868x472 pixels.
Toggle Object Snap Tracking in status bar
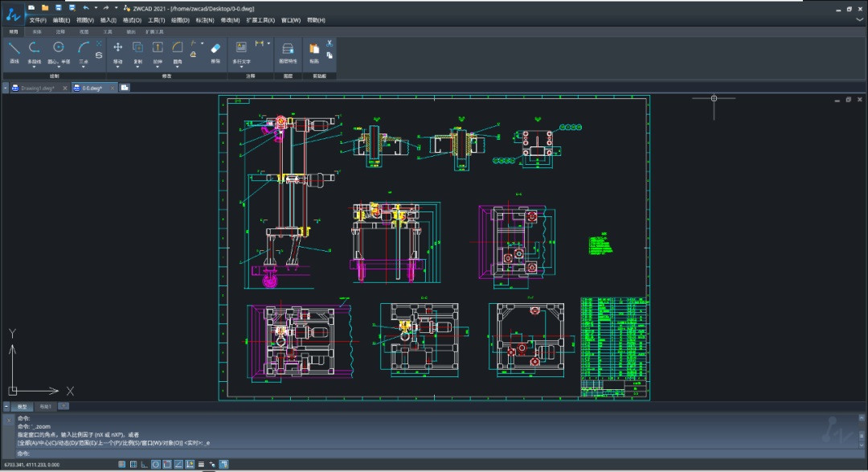pos(178,464)
